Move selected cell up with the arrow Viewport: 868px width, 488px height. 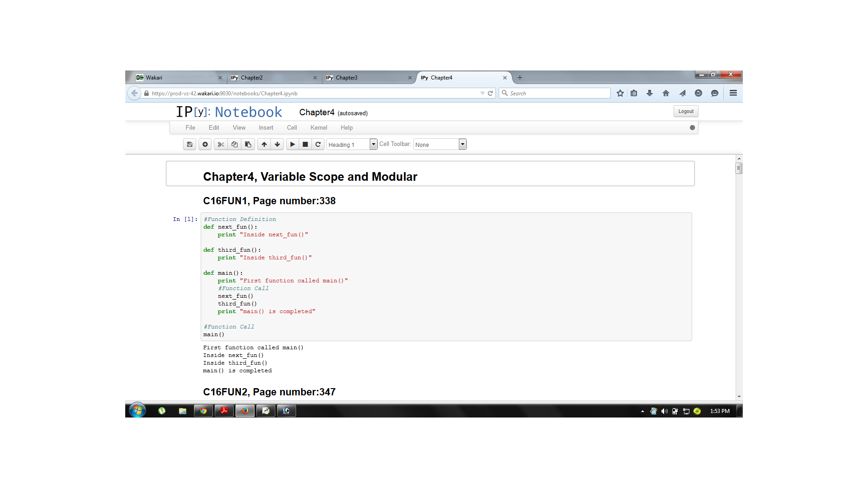point(264,144)
